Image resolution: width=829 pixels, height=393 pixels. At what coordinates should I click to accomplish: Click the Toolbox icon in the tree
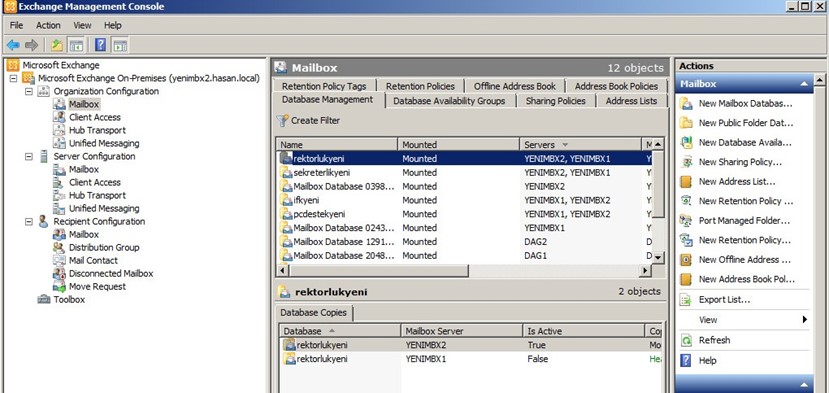44,299
